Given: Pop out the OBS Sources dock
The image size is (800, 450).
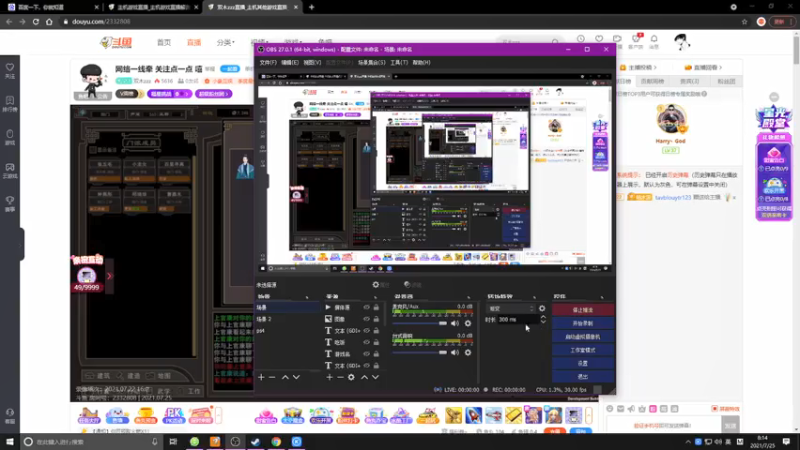Looking at the screenshot, I should point(375,296).
